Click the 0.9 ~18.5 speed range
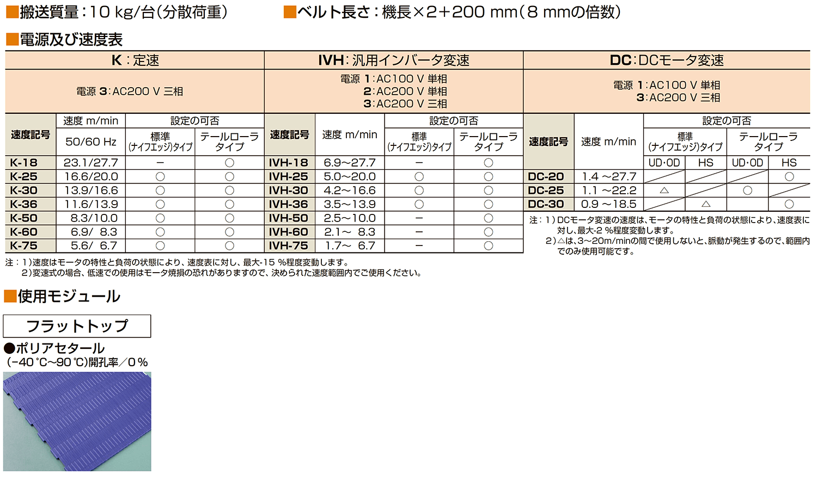The width and height of the screenshot is (817, 504). pos(609,204)
